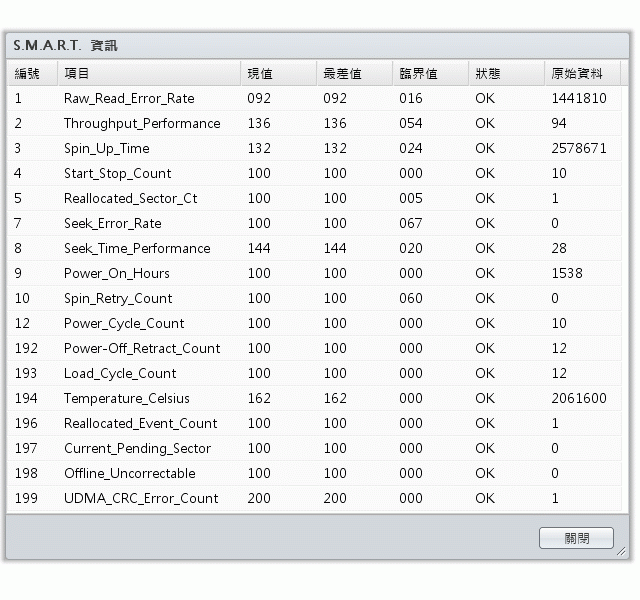Click threshold value 005
Image resolution: width=640 pixels, height=600 pixels.
coord(411,198)
